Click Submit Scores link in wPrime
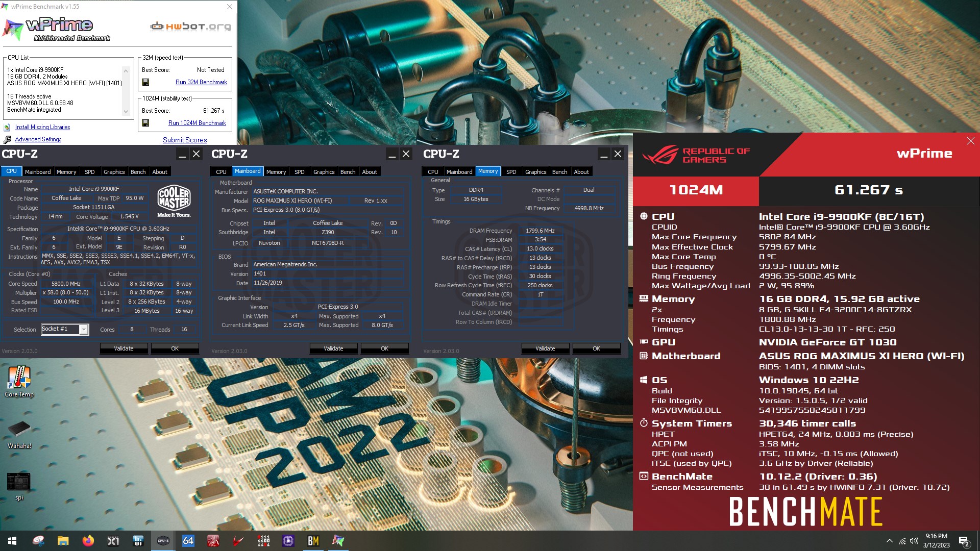Viewport: 980px width, 551px height. click(185, 140)
